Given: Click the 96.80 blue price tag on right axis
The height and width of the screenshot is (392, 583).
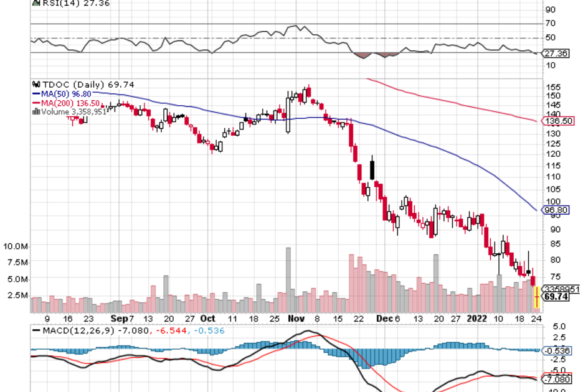Looking at the screenshot, I should [x=556, y=210].
